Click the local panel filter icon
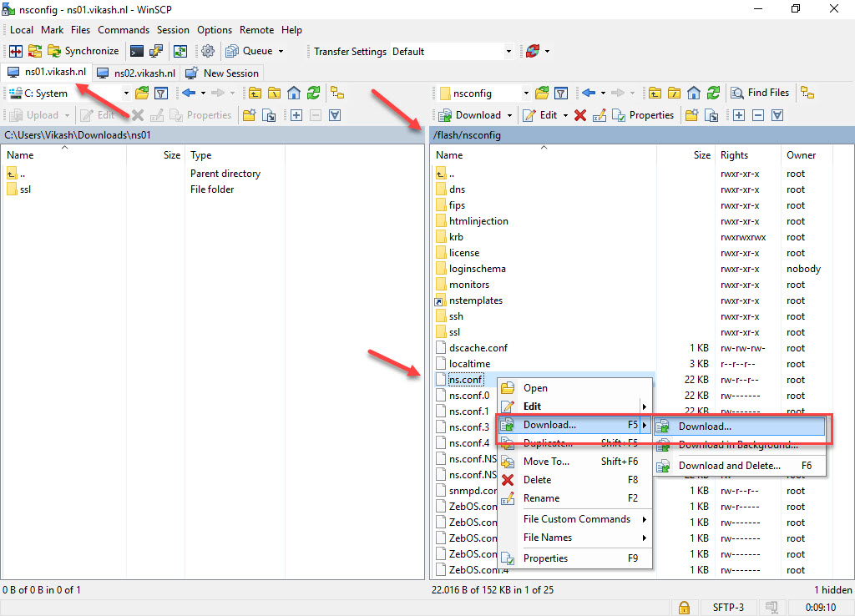 161,93
